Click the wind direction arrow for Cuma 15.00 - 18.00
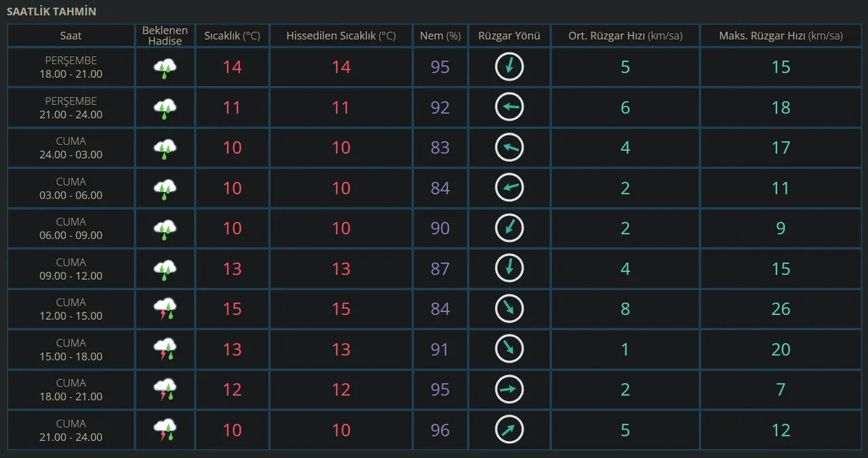 coord(509,349)
